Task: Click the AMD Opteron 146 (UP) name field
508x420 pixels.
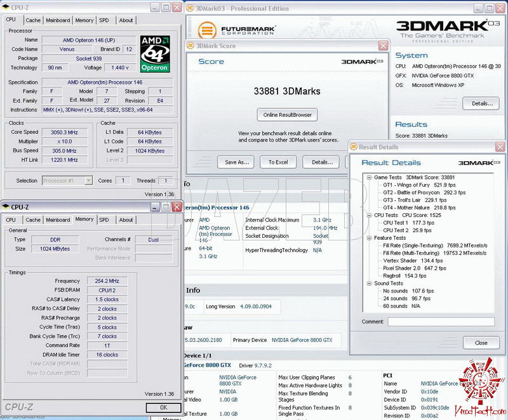Action: click(x=89, y=40)
